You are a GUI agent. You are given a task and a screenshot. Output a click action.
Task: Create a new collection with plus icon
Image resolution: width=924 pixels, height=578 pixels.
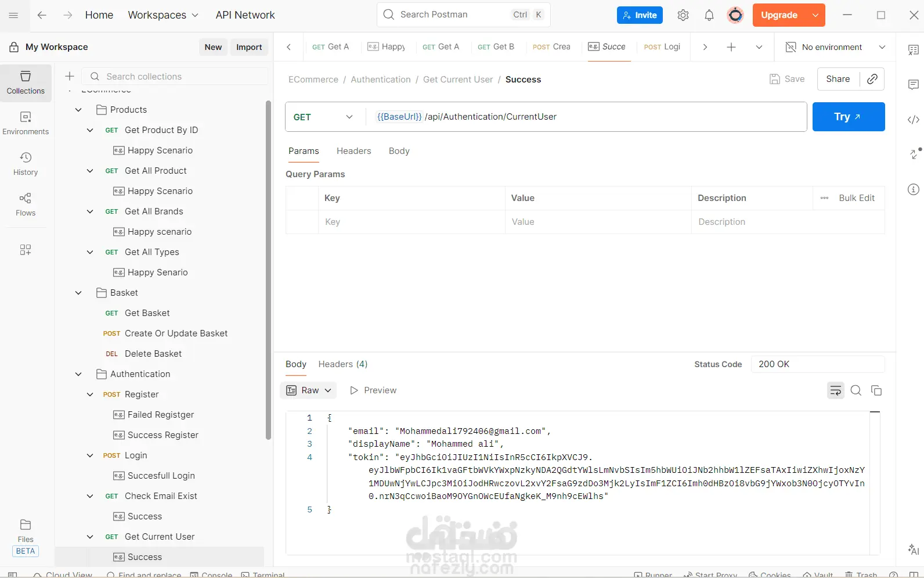click(70, 76)
